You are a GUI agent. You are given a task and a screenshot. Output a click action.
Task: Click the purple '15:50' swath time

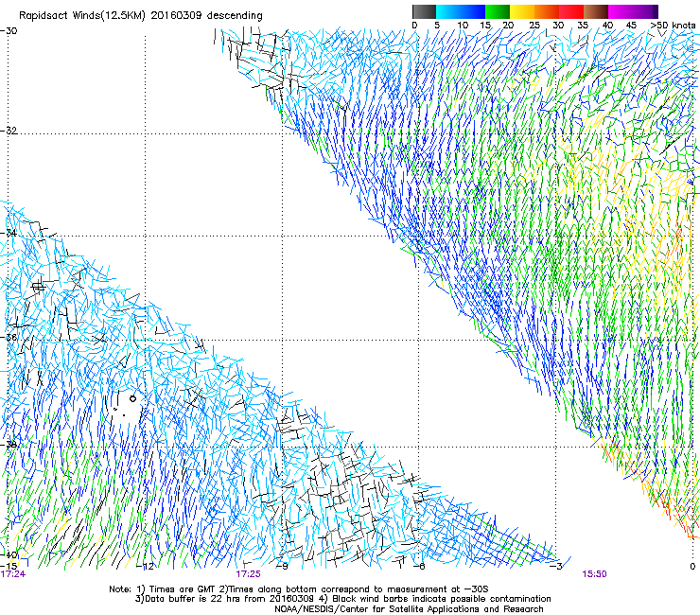(x=594, y=574)
